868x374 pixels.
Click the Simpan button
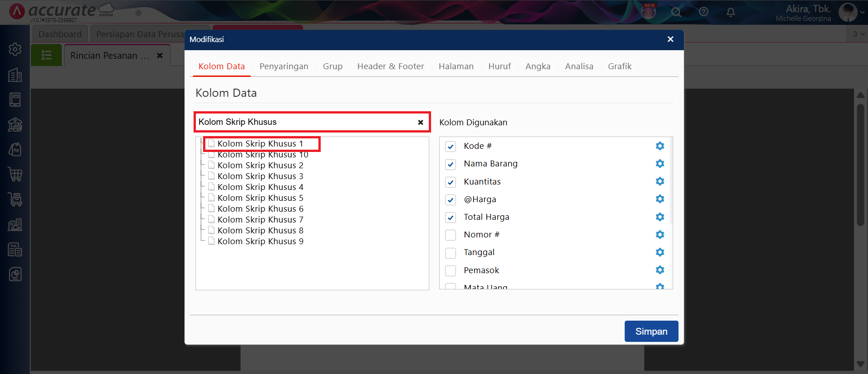(651, 331)
